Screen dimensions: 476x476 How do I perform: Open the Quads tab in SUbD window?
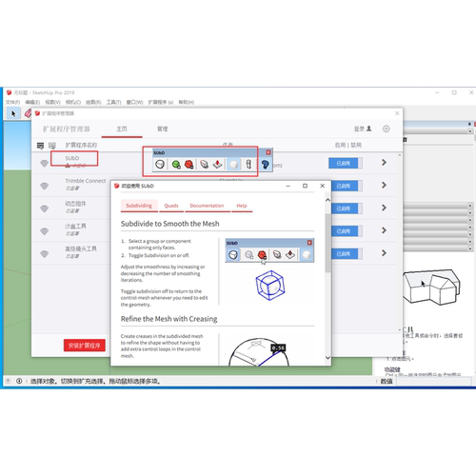(x=171, y=206)
